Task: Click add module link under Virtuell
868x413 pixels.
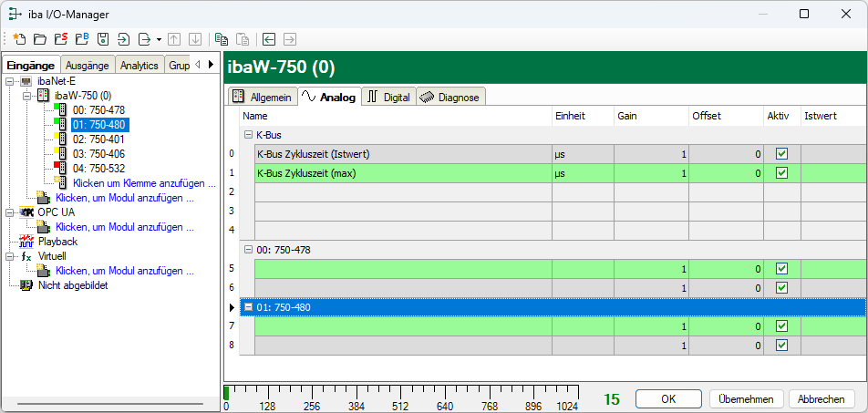Action: click(125, 272)
